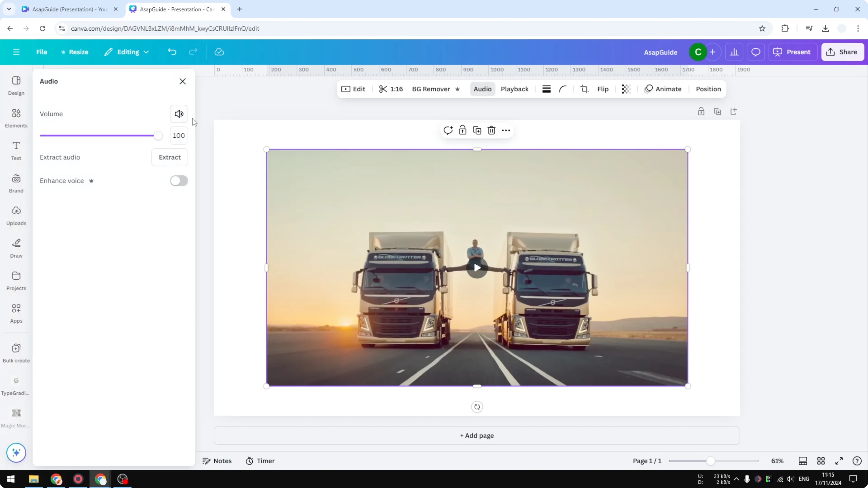This screenshot has height=488, width=868.
Task: Switch to the Draw panel
Action: pos(16,248)
